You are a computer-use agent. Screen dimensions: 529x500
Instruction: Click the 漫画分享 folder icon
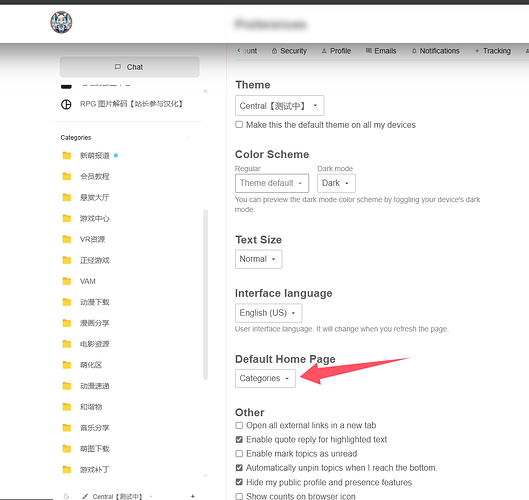(x=67, y=323)
